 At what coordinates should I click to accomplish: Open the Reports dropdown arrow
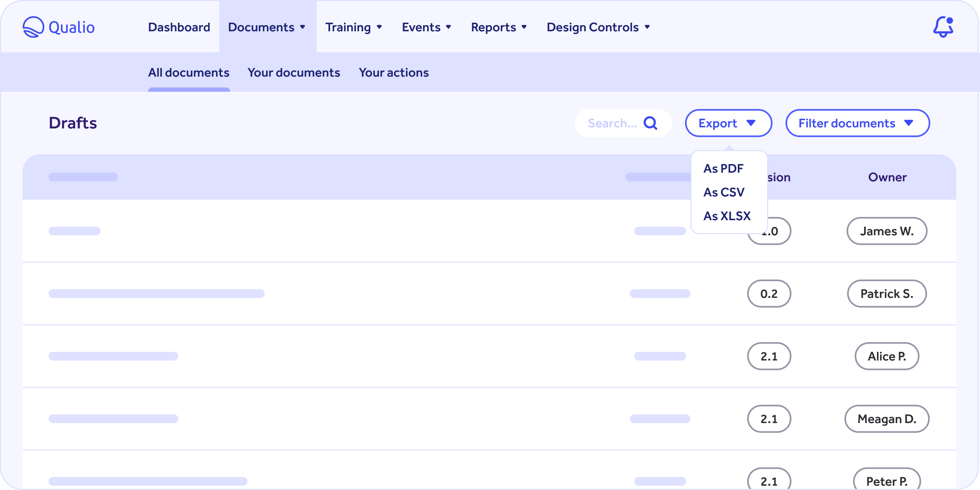[x=524, y=27]
